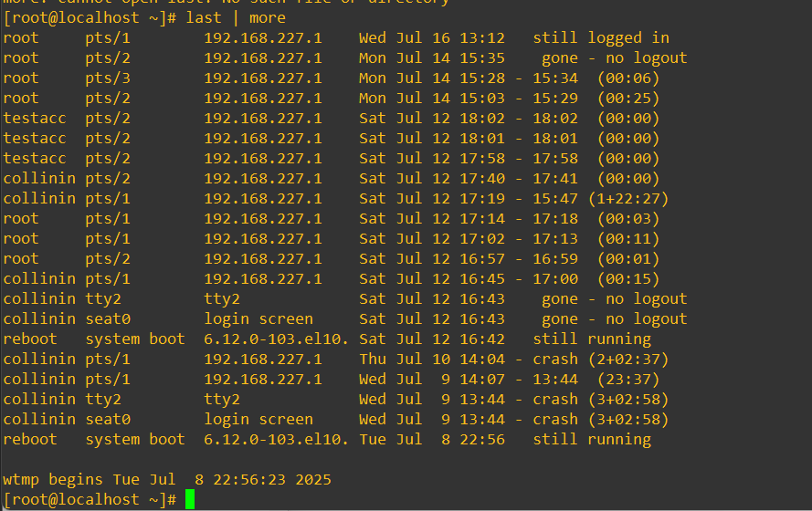Click the '(23:37)' session duration
The image size is (812, 511).
point(628,379)
